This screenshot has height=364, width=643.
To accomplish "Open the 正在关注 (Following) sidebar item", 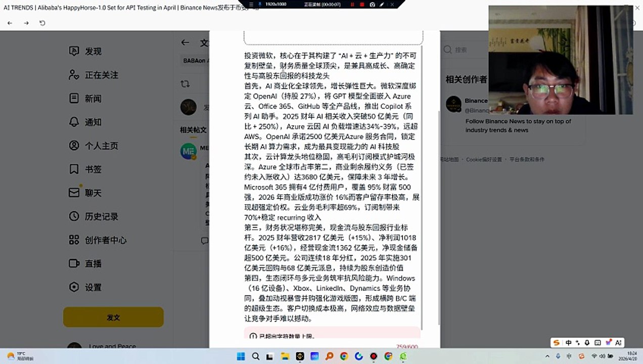I will [x=94, y=75].
